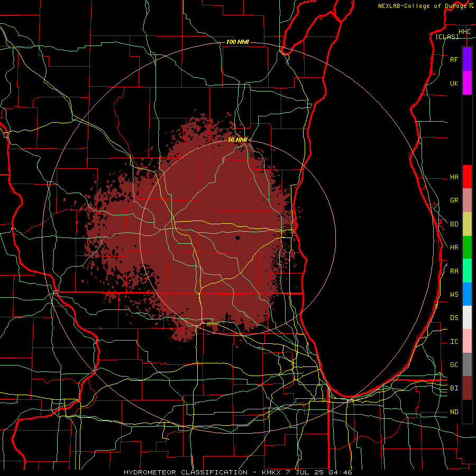476x476 pixels.
Task: Click the HR green legend swatch
Action: coord(467,248)
